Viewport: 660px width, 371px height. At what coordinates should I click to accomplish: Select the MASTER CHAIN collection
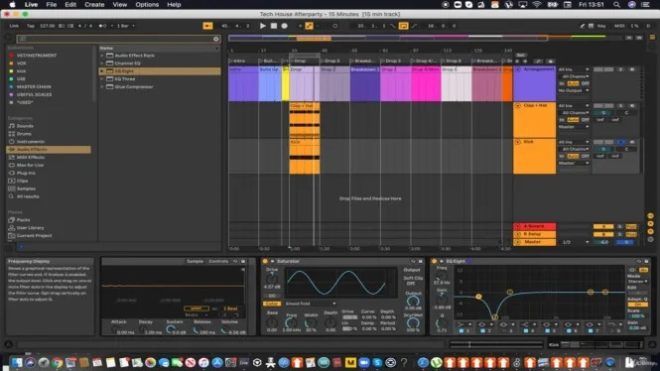pyautogui.click(x=34, y=87)
